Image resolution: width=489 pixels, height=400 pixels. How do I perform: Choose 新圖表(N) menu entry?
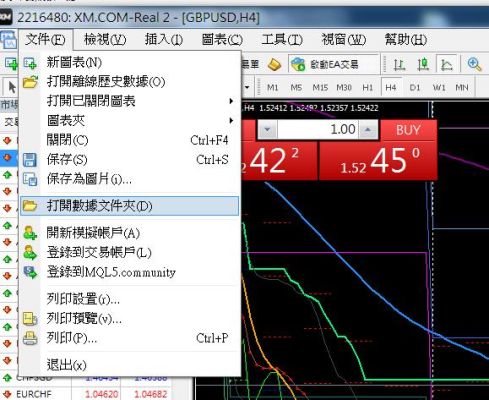[130, 62]
